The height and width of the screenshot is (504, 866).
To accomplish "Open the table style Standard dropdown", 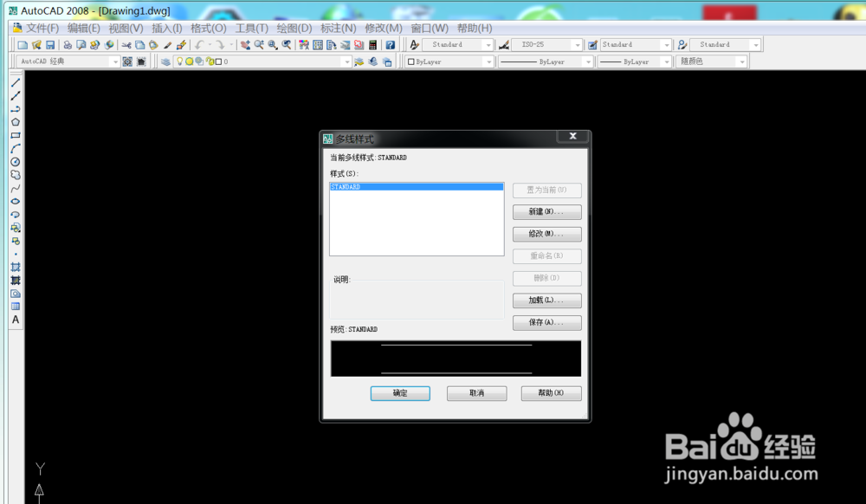I will click(x=667, y=45).
